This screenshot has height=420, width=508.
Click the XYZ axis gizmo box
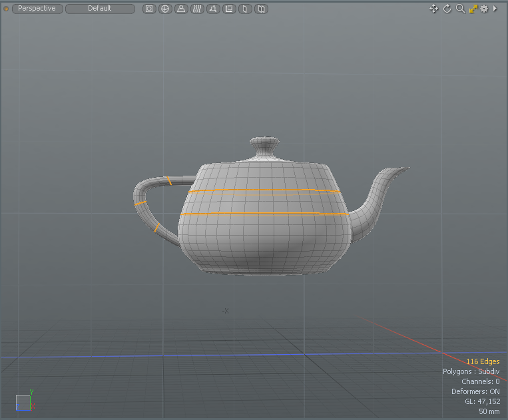click(23, 402)
